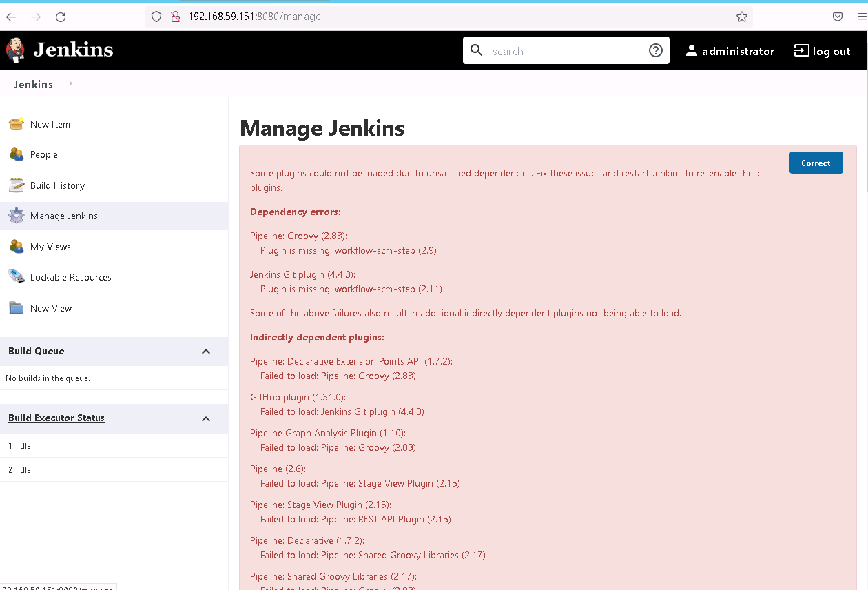Click 'Jenkins Git plugin (4.4.3):' error line
868x590 pixels.
pos(302,274)
